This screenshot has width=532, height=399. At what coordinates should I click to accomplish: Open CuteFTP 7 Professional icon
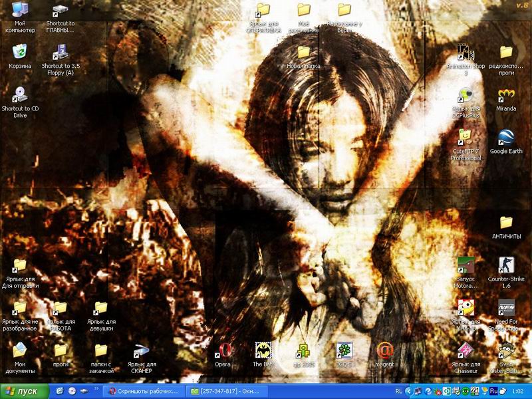tap(465, 138)
